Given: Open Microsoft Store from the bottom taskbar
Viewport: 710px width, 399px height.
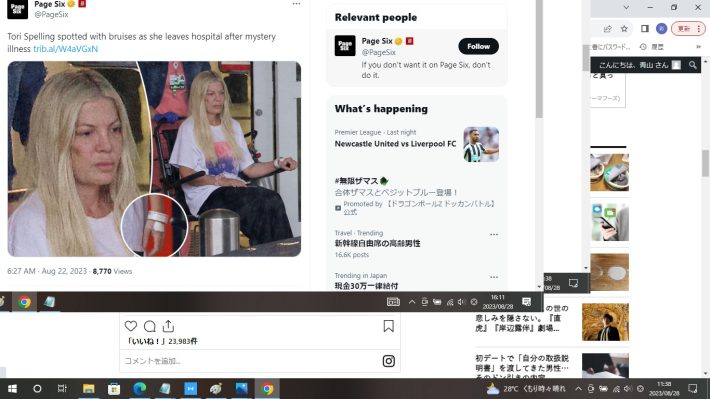Looking at the screenshot, I should [x=114, y=389].
